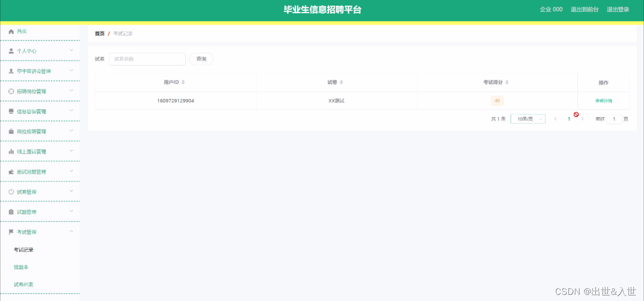Expand the 信息咨询管理 chevron
This screenshot has height=301, width=644.
[x=71, y=111]
